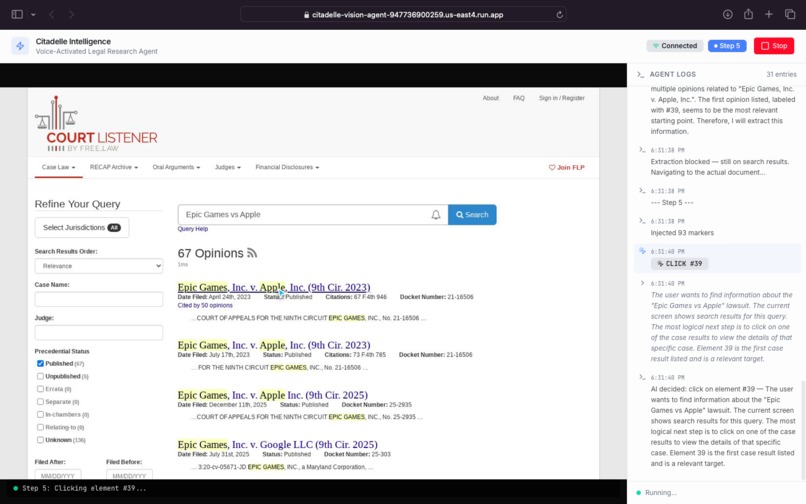Screen dimensions: 806x504
Task: Go back with the browser back arrow
Action: pos(51,14)
